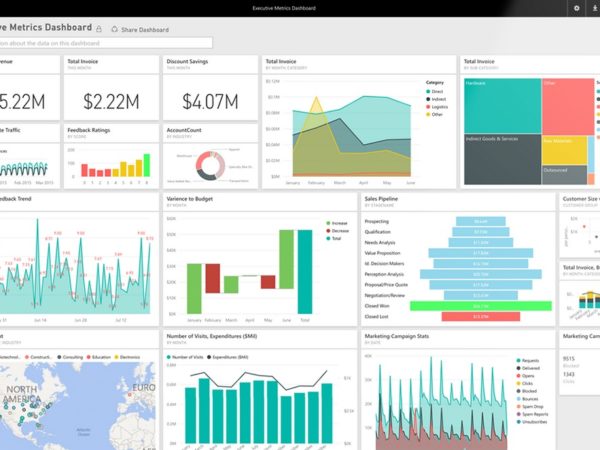Click the green Closed Won funnel bar
This screenshot has height=450, width=600.
tap(481, 306)
